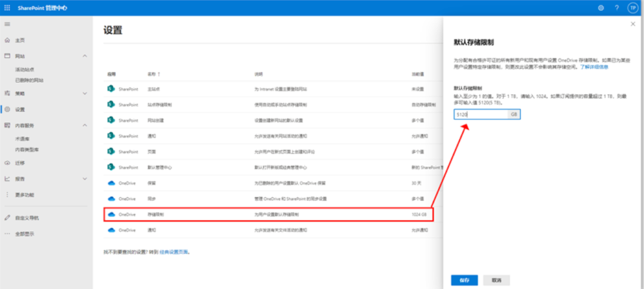
Task: Open 已删除的网站 in the sidebar
Action: click(x=29, y=80)
